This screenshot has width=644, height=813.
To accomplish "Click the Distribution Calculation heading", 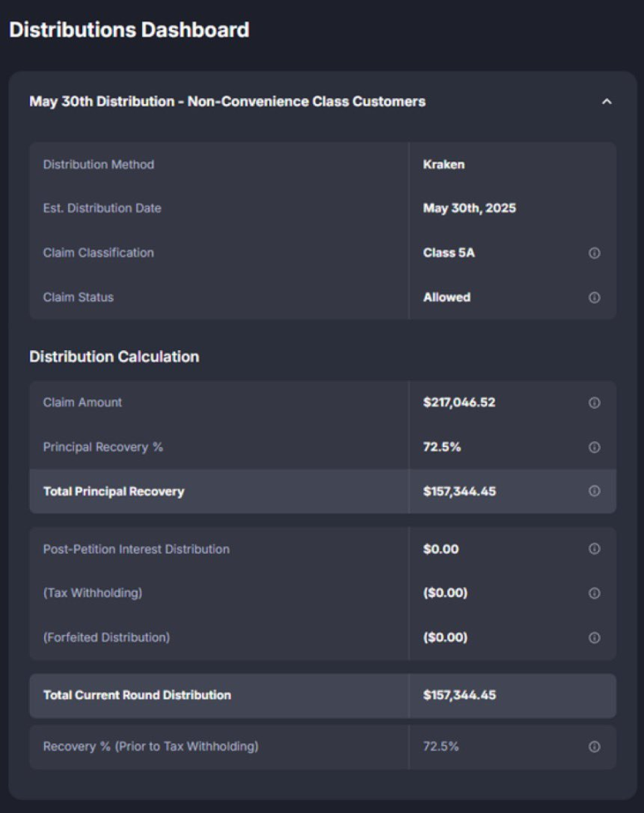I will [x=114, y=357].
